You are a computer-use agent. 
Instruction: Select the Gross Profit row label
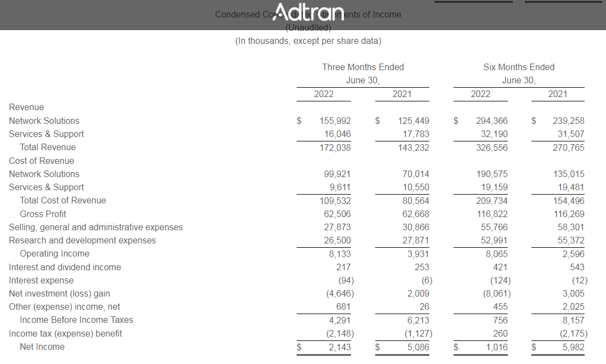click(x=43, y=214)
